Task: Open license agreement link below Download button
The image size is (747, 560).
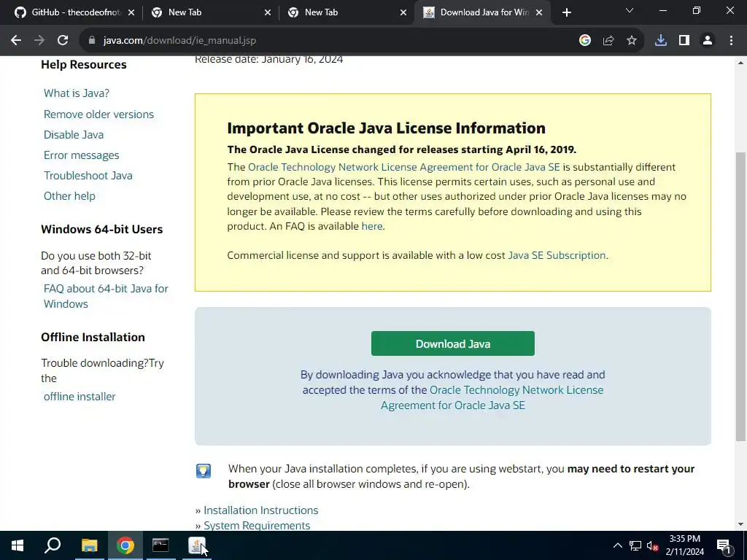Action: (492, 397)
